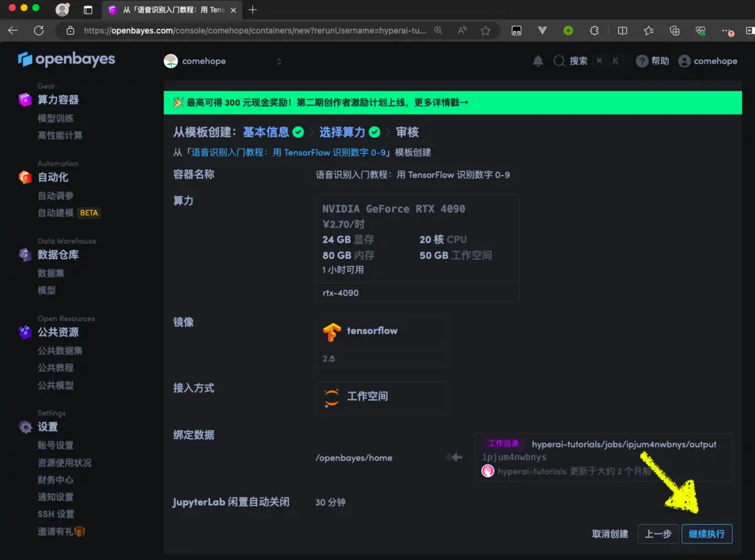
Task: Click 取消创建 link
Action: tap(610, 533)
